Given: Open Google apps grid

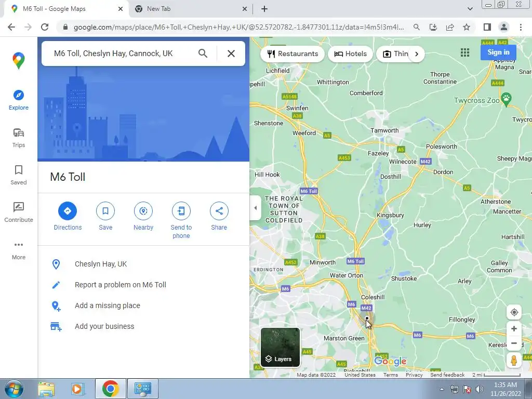Looking at the screenshot, I should tap(465, 52).
